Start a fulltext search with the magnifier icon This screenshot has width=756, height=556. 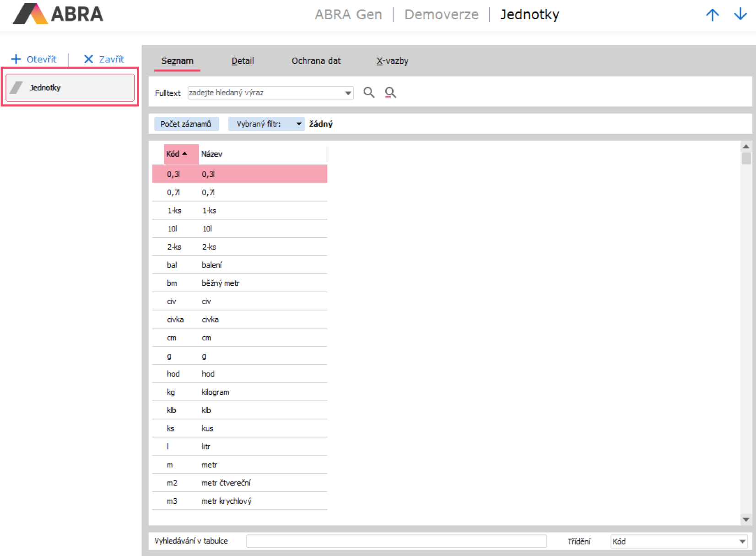click(369, 93)
